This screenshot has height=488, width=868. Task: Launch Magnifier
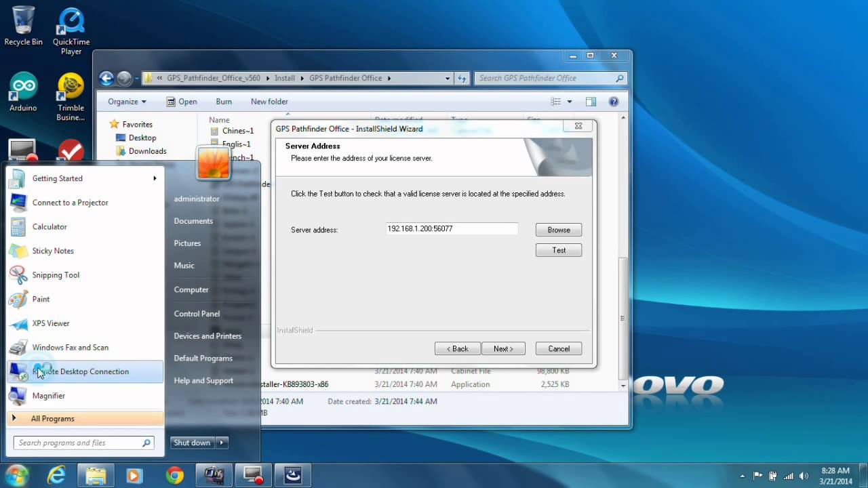coord(85,396)
